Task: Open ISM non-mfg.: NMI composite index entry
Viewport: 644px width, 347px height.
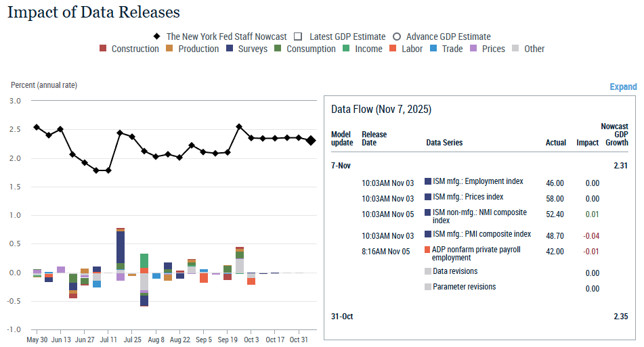Action: pos(479,216)
